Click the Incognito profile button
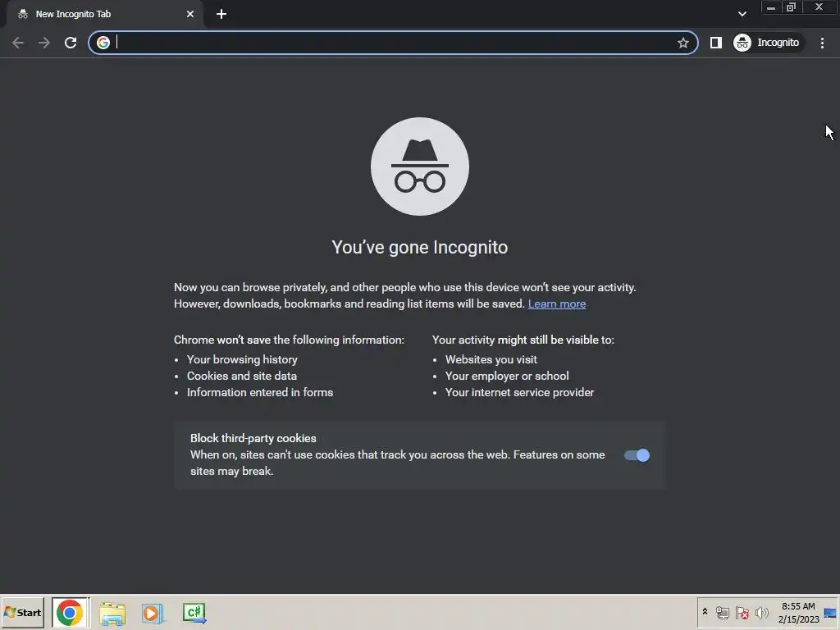 pos(768,43)
